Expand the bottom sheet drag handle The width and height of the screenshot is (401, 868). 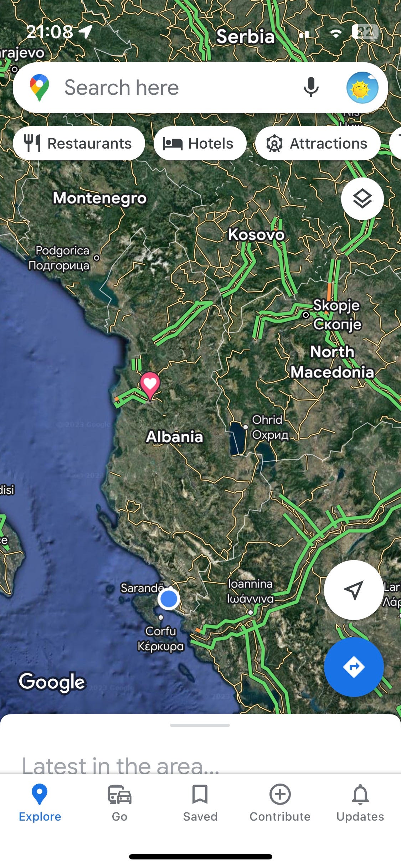pyautogui.click(x=200, y=725)
